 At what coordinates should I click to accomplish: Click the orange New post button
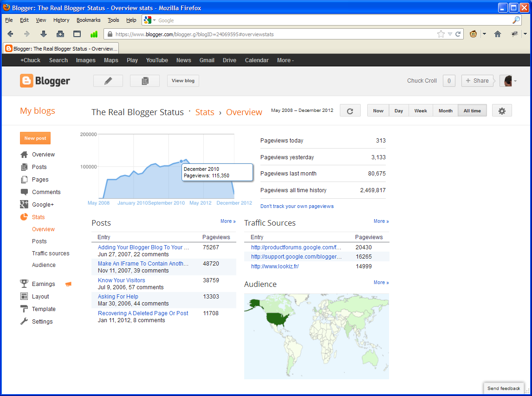[x=35, y=138]
